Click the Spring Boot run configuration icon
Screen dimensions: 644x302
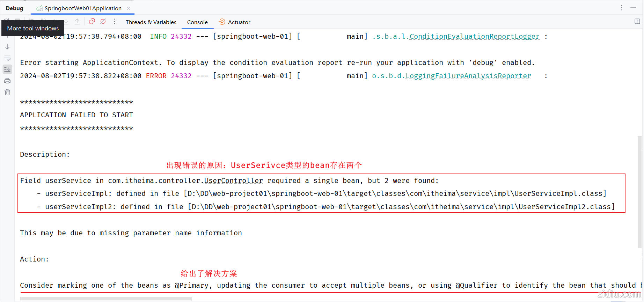pos(39,8)
